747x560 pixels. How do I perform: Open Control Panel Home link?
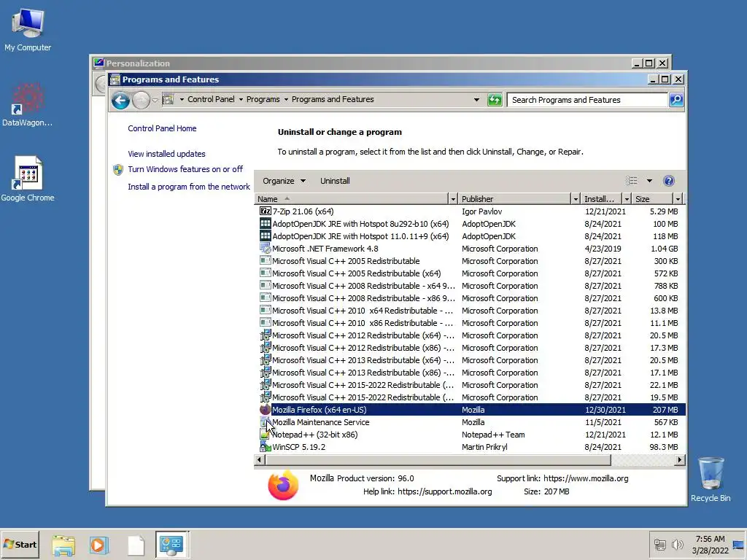point(162,128)
